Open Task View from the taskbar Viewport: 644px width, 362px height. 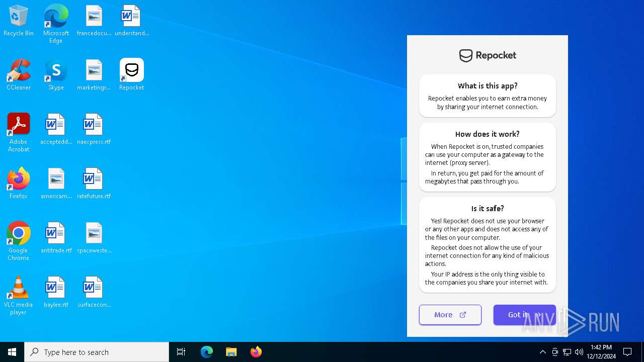[x=181, y=352]
